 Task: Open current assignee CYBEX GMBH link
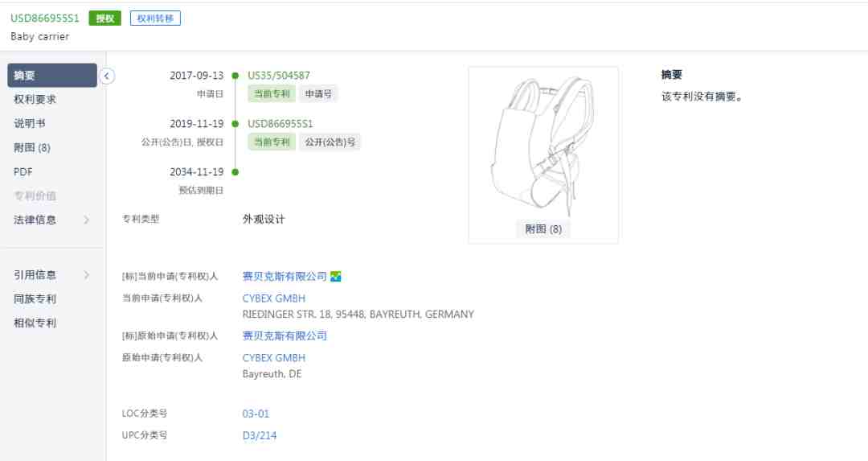coord(274,298)
